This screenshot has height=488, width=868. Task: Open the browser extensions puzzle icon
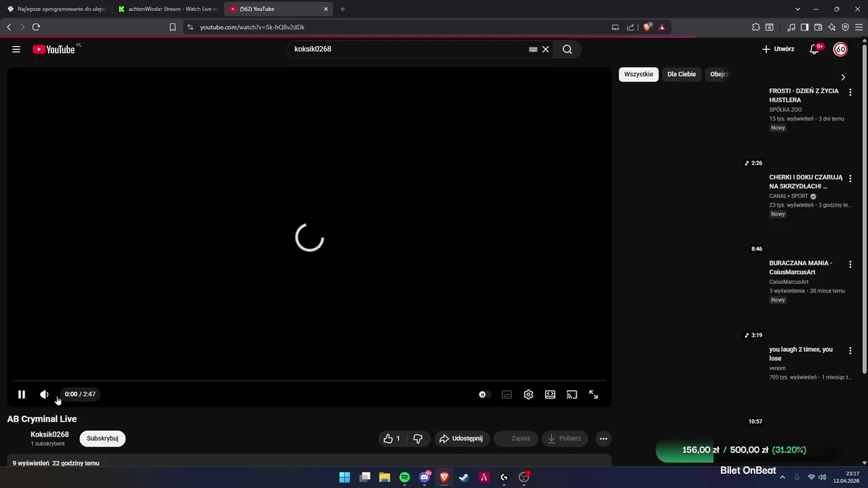pyautogui.click(x=756, y=27)
